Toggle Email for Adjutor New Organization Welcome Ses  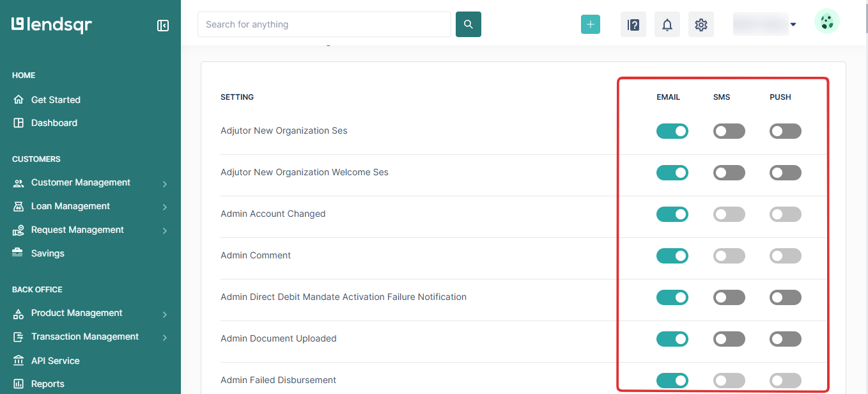[672, 173]
